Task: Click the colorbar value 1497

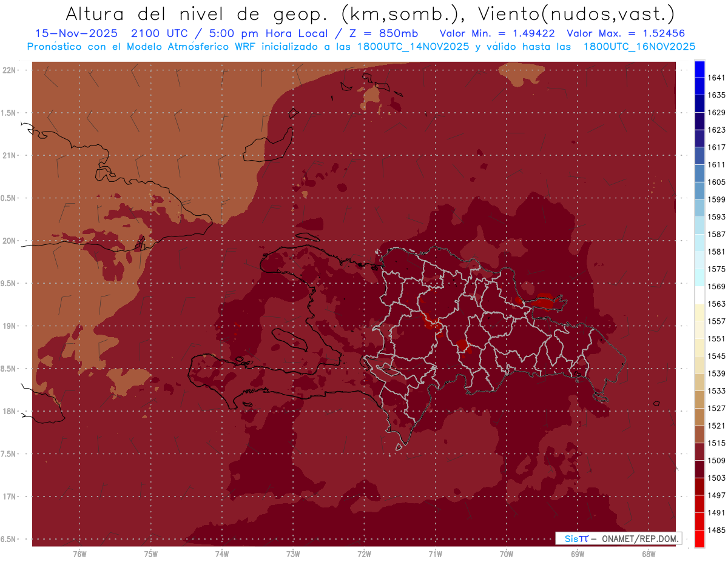Action: coord(716,495)
